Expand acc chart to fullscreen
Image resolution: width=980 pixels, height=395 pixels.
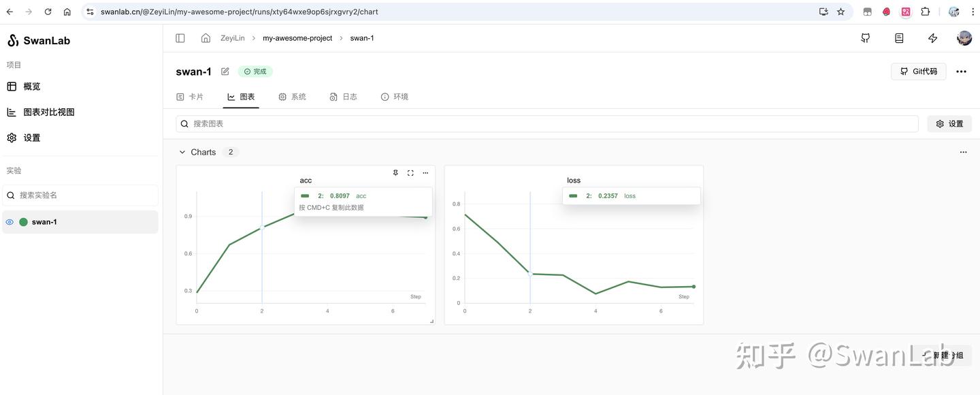[x=410, y=173]
